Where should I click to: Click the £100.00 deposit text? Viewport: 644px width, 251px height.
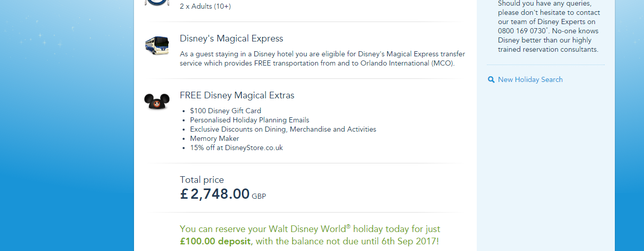pos(215,241)
